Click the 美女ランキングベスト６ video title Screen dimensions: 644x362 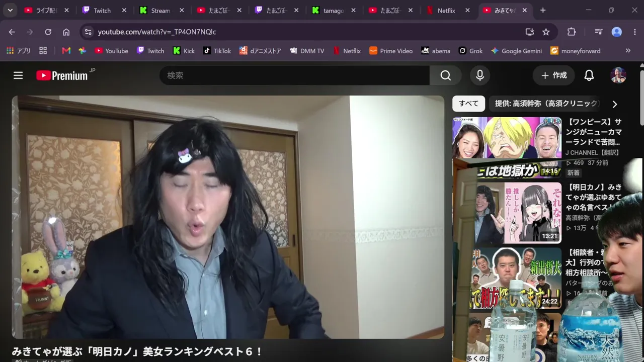[137, 351]
